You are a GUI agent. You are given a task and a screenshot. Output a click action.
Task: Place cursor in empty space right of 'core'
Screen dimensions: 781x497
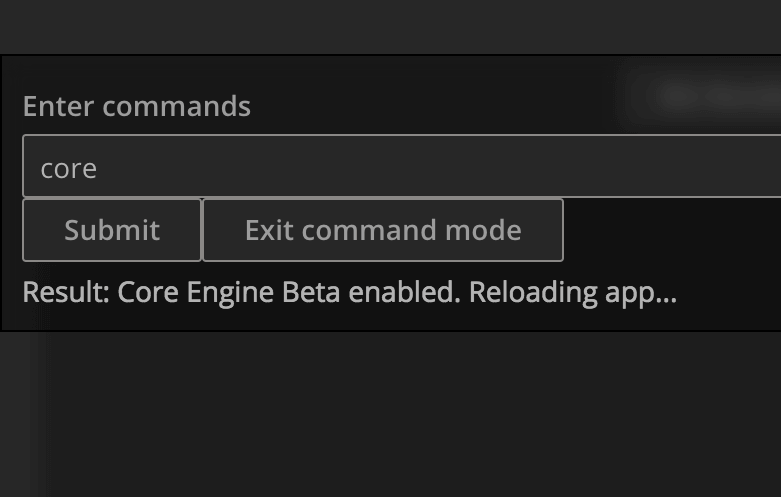click(438, 169)
